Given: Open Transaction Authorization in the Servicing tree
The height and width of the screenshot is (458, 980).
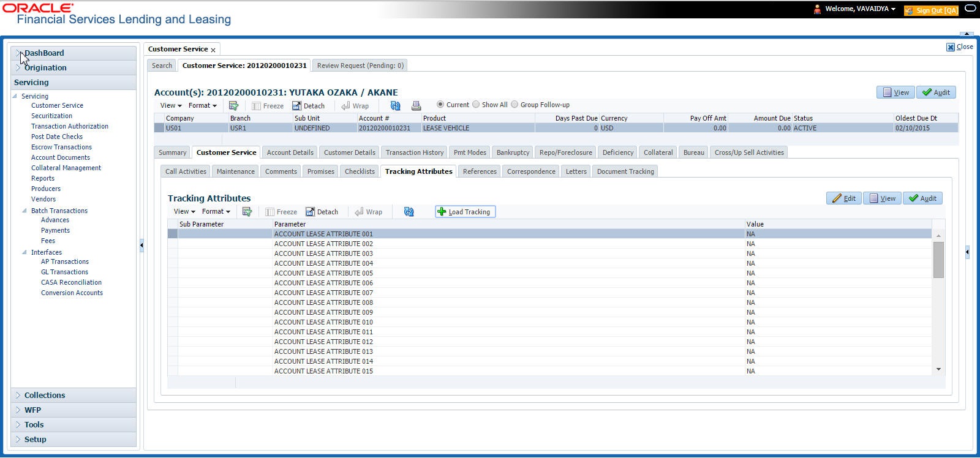Looking at the screenshot, I should click(70, 126).
